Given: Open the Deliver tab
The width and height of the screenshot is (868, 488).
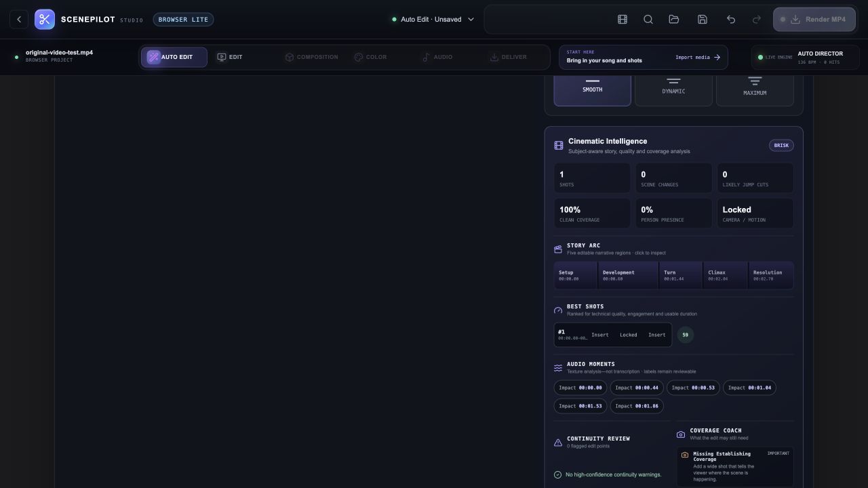Looking at the screenshot, I should pyautogui.click(x=509, y=57).
